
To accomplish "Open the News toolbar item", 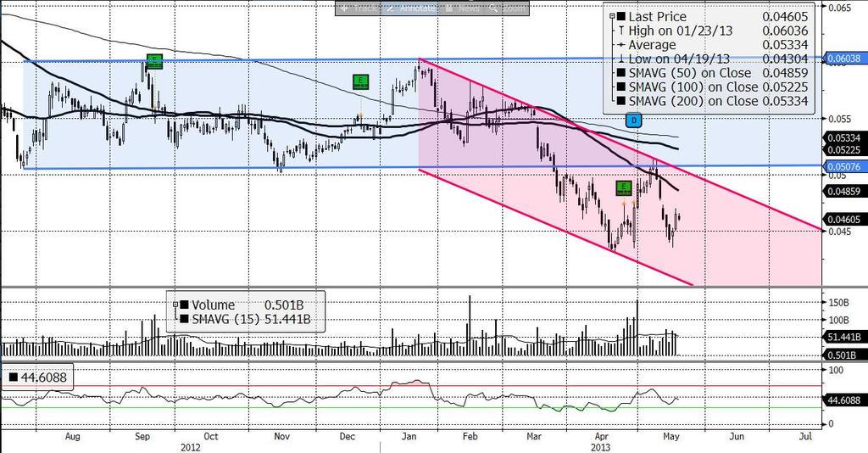I will click(x=463, y=8).
